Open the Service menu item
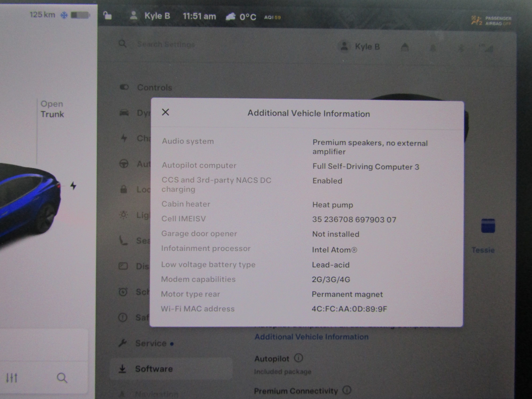 click(151, 343)
